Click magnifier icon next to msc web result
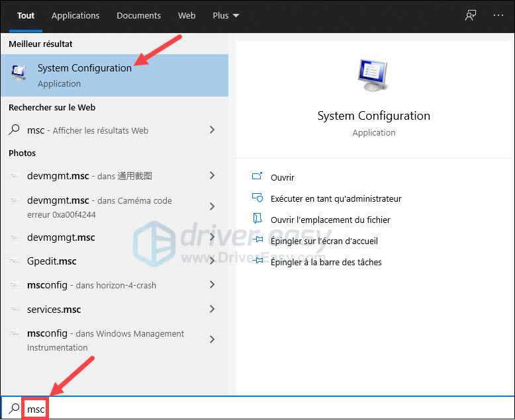515x420 pixels. 14,130
